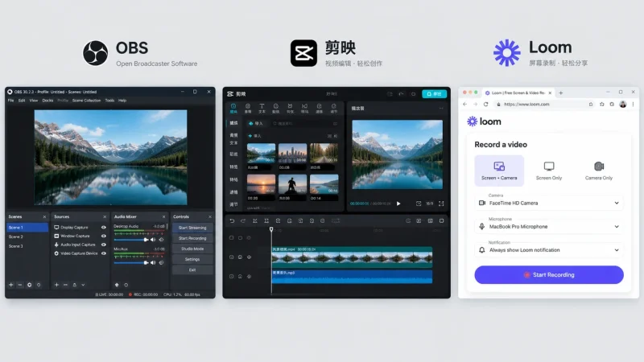Select the city skyline media thumbnail
644x362 pixels.
click(x=292, y=153)
